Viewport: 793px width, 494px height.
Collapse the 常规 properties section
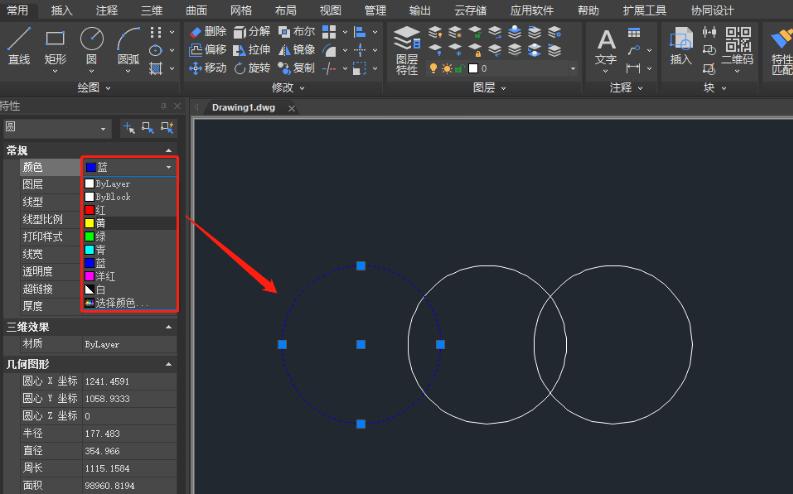[x=168, y=151]
